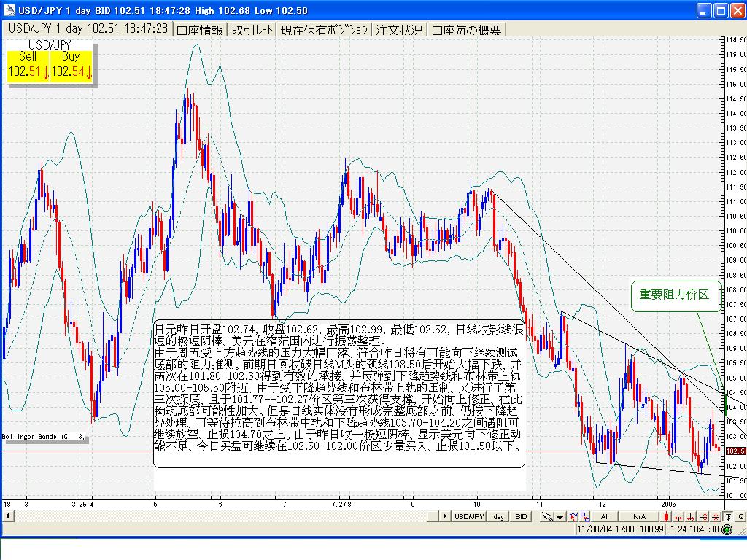Screen dimensions: 747x560
Task: Toggle the vertical scale fit icon
Action: [x=728, y=516]
